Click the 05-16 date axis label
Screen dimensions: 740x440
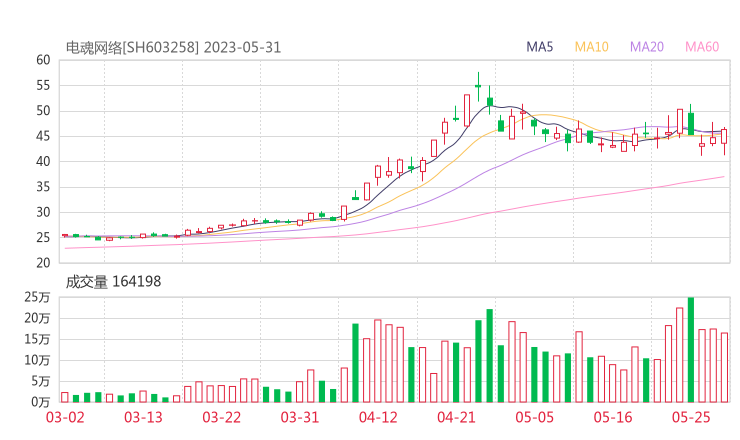click(613, 417)
